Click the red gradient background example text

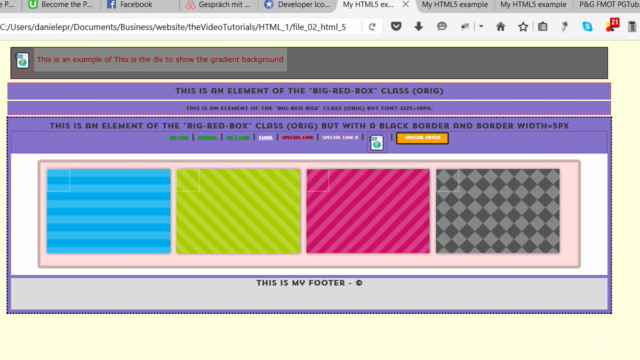(x=160, y=60)
